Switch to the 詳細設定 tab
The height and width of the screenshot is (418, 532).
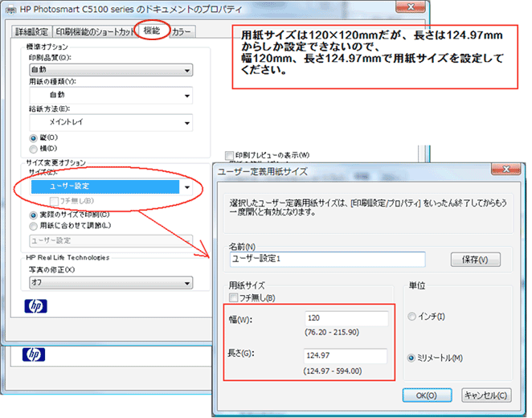[x=31, y=32]
